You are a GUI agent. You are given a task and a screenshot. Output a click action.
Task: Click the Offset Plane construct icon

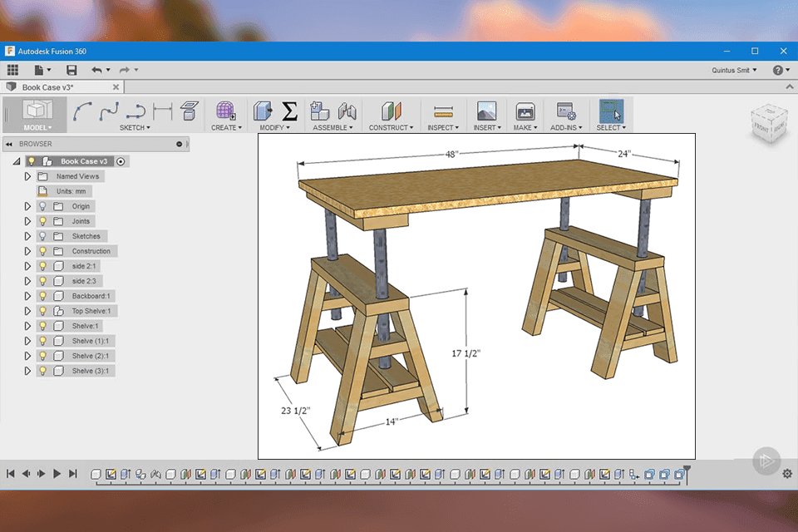(x=391, y=111)
